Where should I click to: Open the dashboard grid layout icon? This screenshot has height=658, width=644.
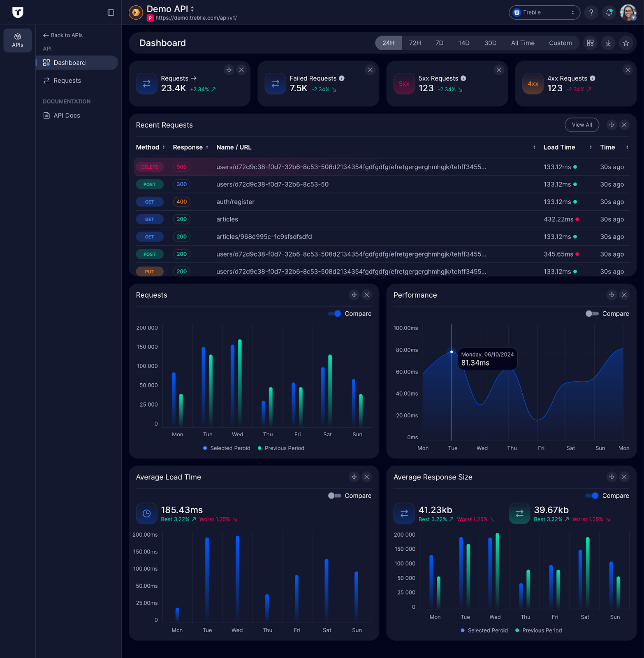[590, 43]
